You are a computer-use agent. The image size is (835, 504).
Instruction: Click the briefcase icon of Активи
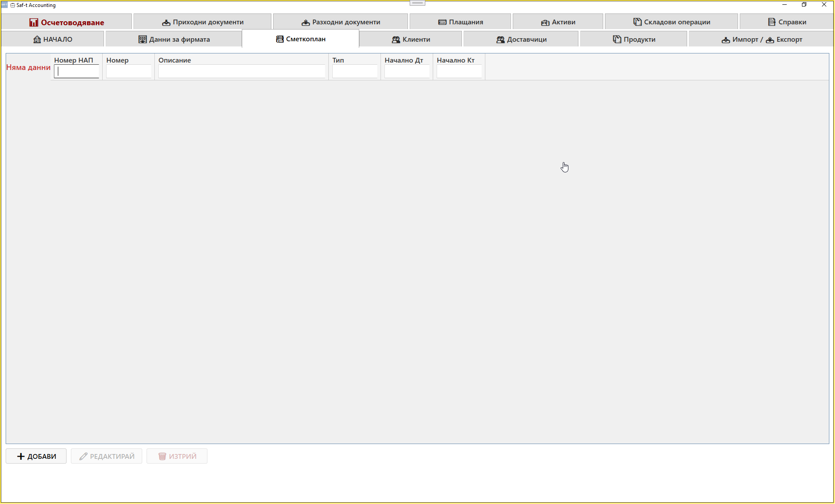(545, 22)
